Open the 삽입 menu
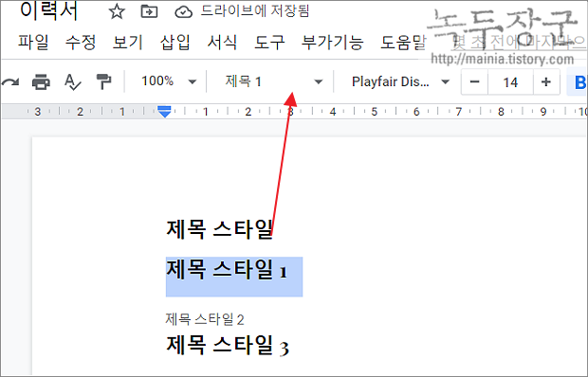Screen dimensions: 588x377 pos(175,42)
